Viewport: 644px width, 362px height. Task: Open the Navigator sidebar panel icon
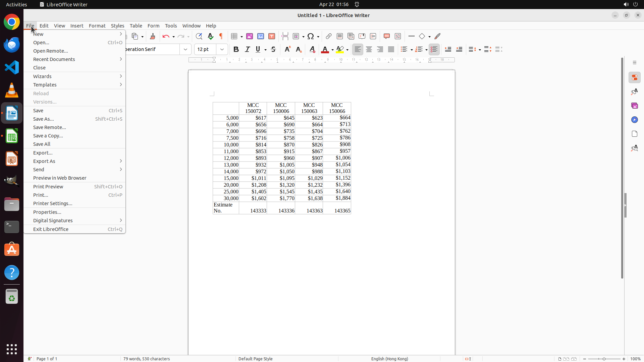634,120
